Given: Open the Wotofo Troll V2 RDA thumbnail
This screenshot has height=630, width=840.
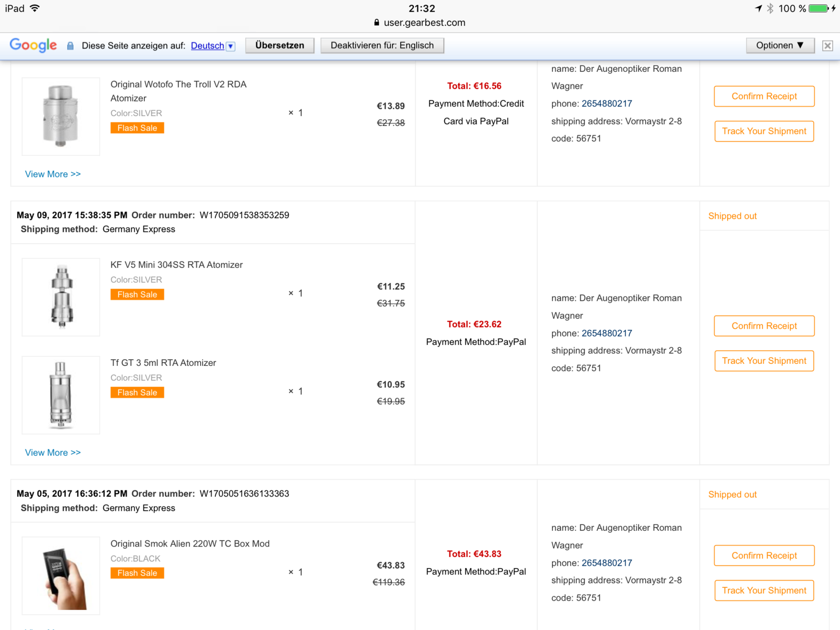Looking at the screenshot, I should click(61, 117).
